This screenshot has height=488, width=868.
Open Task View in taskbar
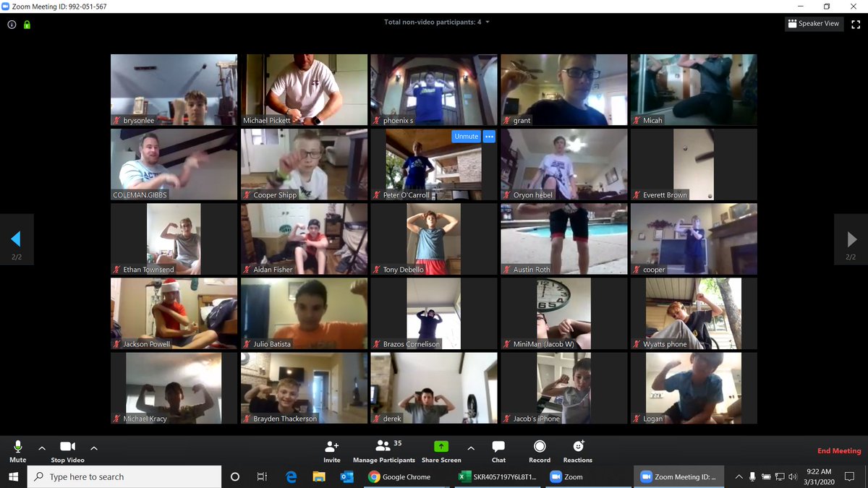(x=262, y=476)
